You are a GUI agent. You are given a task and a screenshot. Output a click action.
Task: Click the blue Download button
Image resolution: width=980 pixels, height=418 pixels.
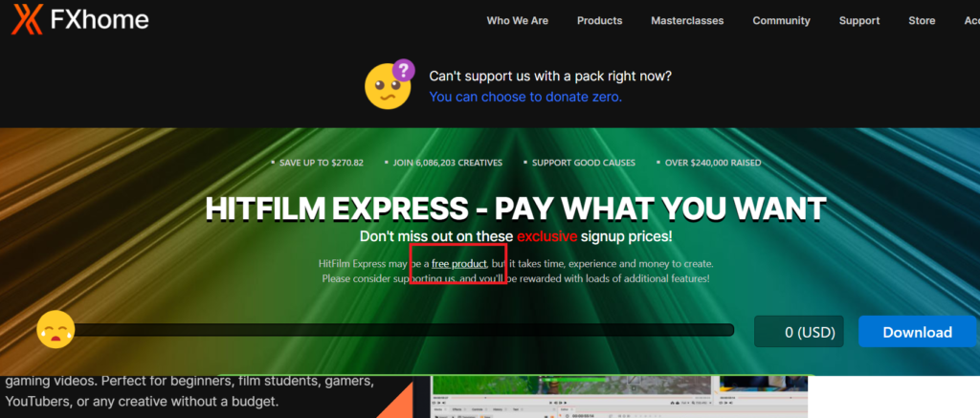coord(917,332)
